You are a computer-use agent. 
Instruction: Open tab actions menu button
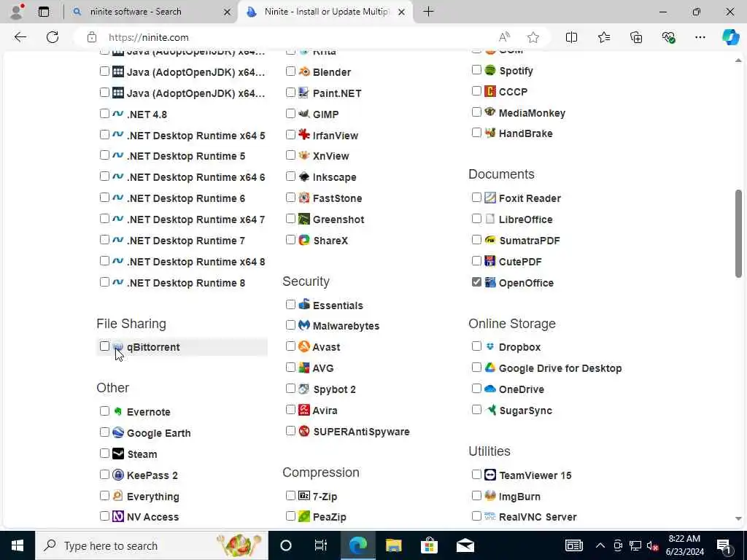(43, 12)
